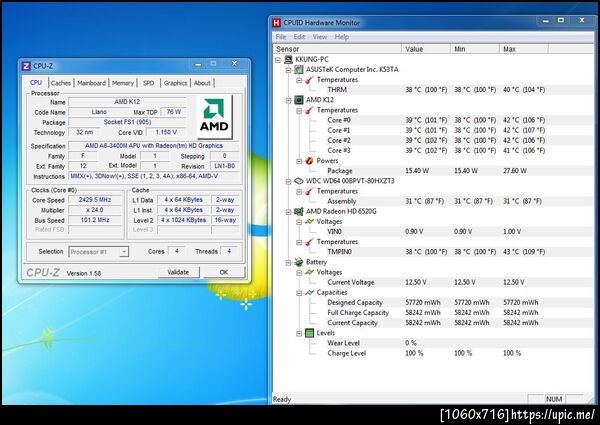Click the AMD Radeon HD 6520G card icon
This screenshot has width=600, height=425.
coord(299,212)
